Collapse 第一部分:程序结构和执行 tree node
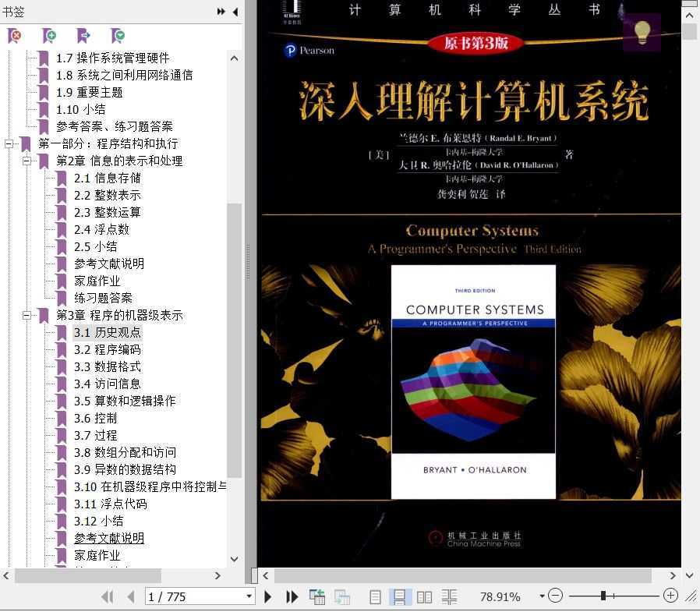Image resolution: width=700 pixels, height=612 pixels. point(9,143)
